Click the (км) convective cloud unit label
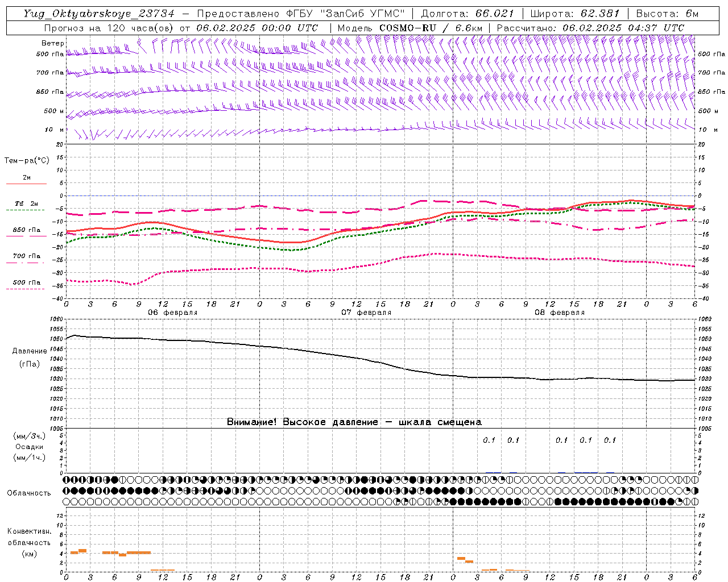The height and width of the screenshot is (582, 728). pyautogui.click(x=29, y=554)
